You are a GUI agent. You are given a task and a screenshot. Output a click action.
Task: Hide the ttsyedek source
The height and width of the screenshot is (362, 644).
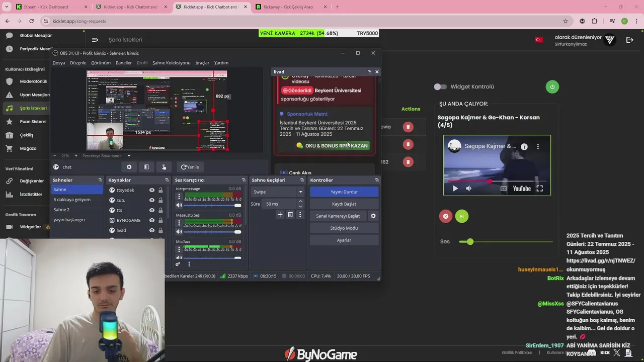(151, 190)
